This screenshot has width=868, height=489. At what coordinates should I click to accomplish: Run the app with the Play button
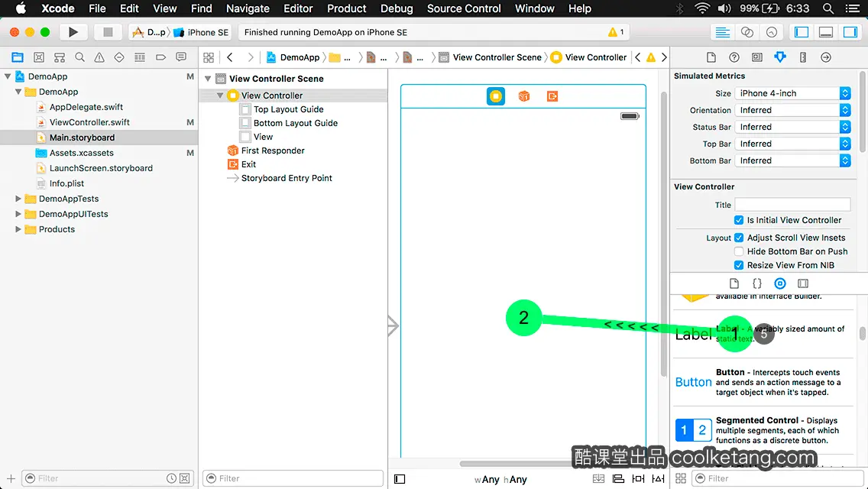pyautogui.click(x=73, y=32)
